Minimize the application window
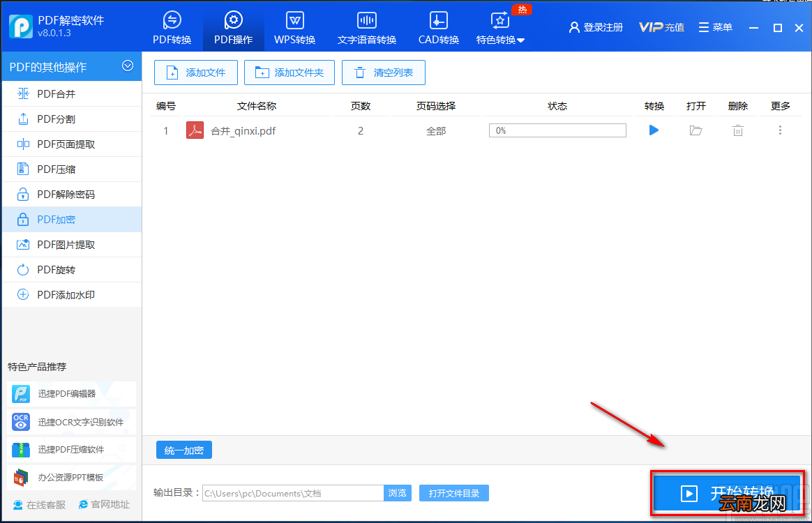Screen dimensions: 812x523 coord(753,28)
